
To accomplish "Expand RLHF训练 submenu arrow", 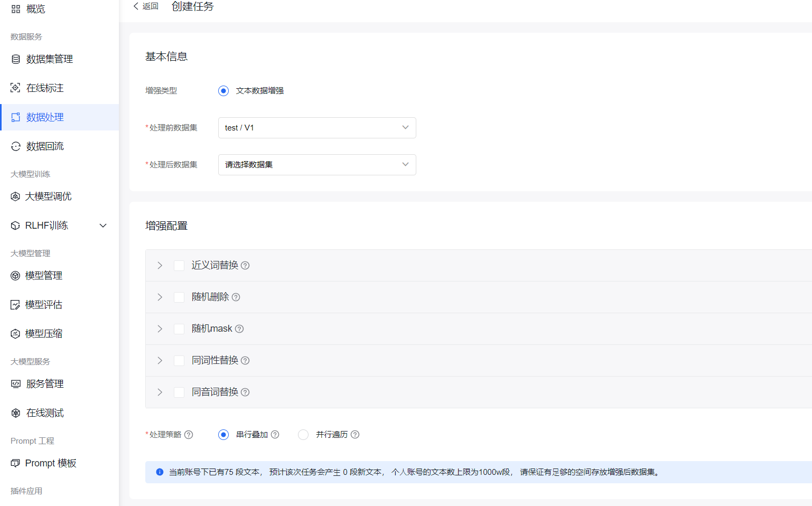I will click(x=103, y=226).
